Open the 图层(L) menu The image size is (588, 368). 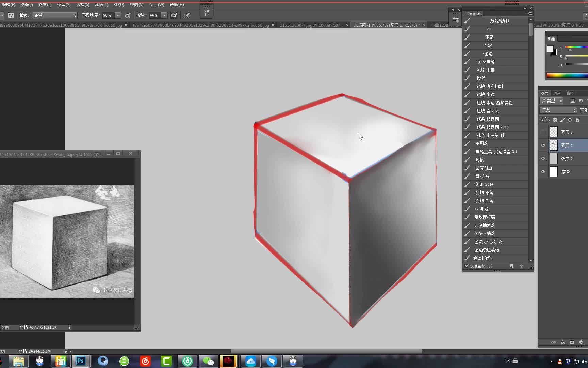pos(45,5)
